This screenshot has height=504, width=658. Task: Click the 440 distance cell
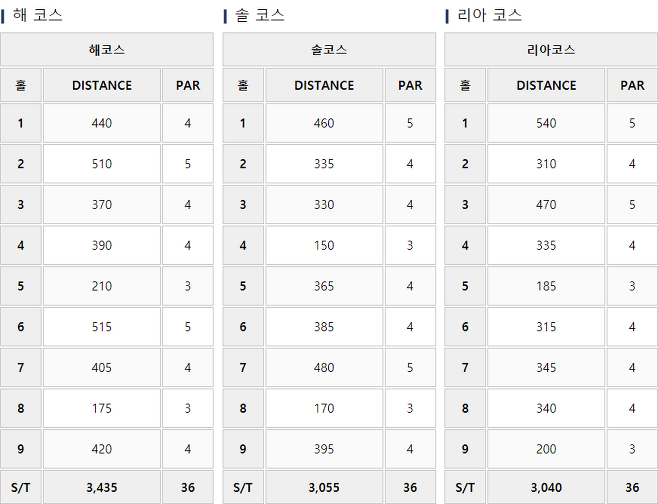coord(102,123)
